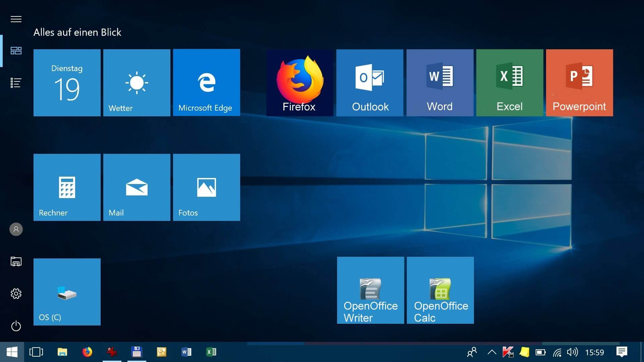The image size is (644, 362).
Task: Open the Powerpoint tile
Action: click(x=580, y=83)
